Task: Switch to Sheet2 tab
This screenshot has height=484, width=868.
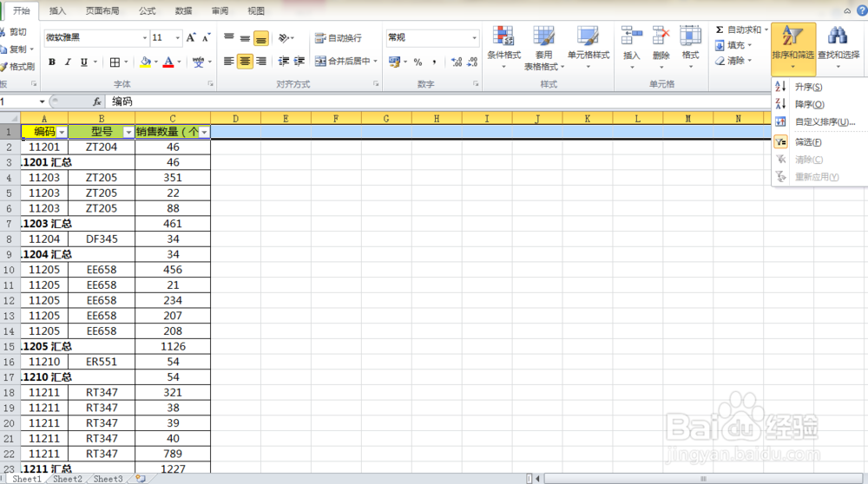Action: tap(68, 479)
